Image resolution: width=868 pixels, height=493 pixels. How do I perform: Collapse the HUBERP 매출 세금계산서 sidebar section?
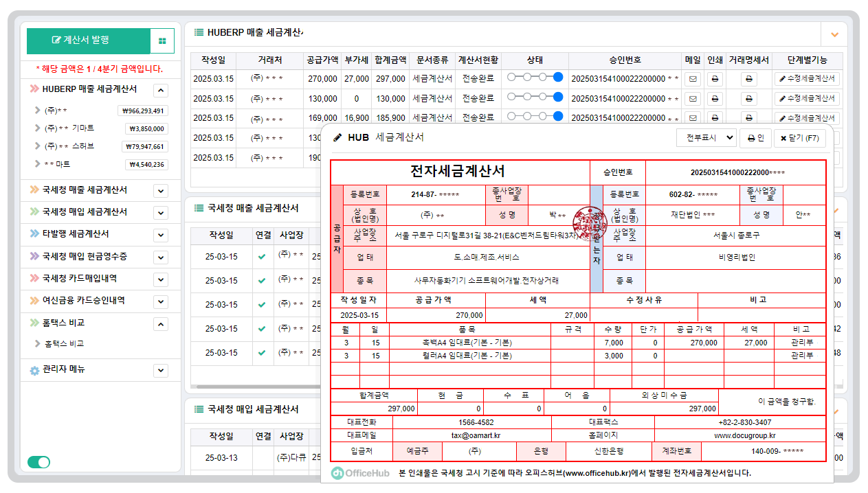[x=159, y=90]
